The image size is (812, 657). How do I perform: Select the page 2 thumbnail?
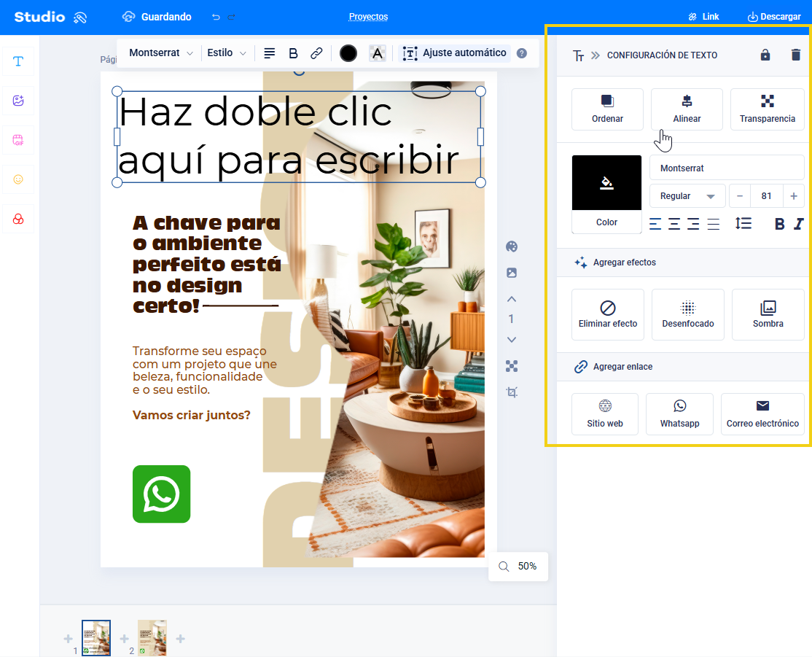(x=152, y=638)
